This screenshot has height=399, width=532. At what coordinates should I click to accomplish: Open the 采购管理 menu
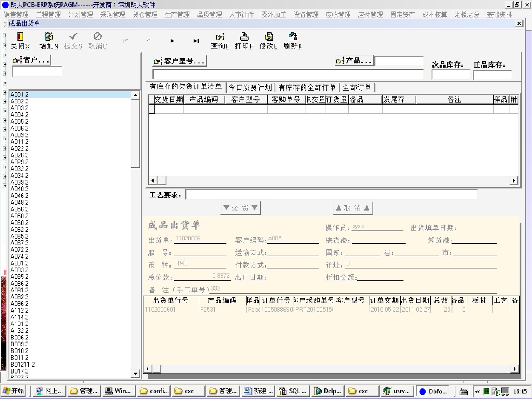[113, 14]
